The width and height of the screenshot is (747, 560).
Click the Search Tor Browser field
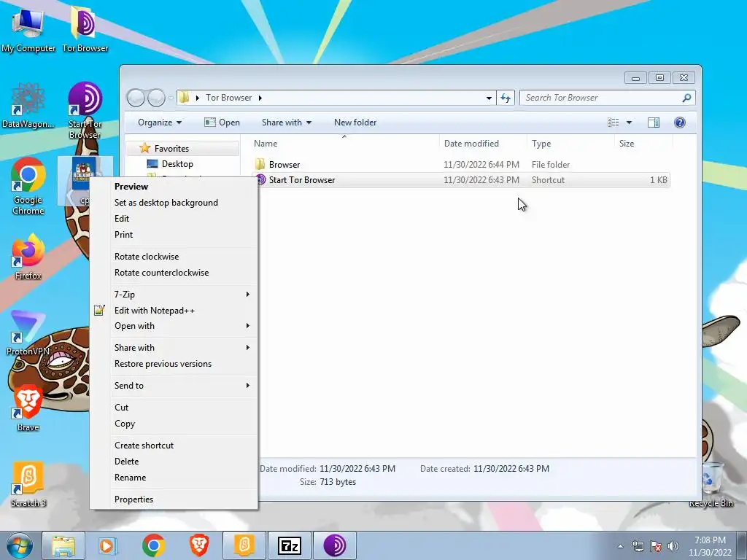tap(608, 98)
